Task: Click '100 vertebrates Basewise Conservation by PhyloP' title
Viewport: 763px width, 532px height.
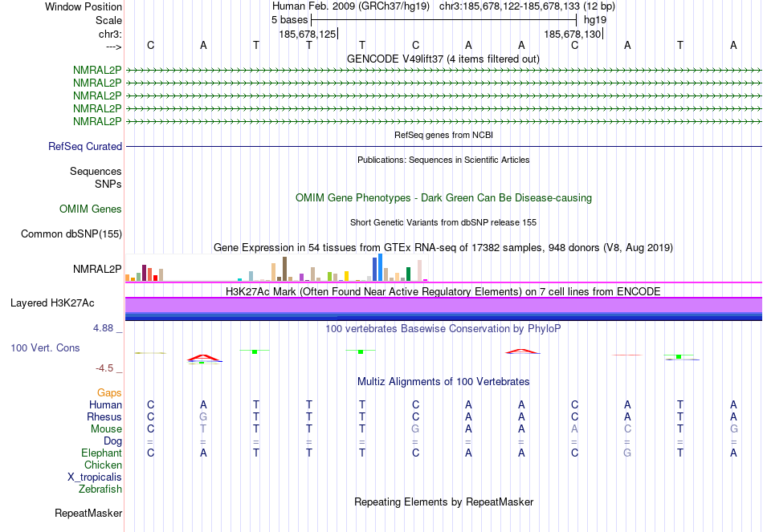Action: (443, 329)
